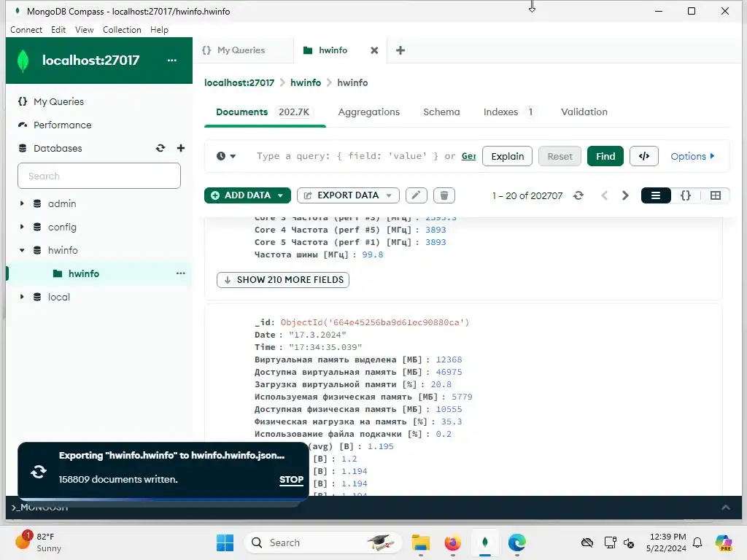Image resolution: width=747 pixels, height=560 pixels.
Task: Click the MongoDB leaf logo in sidebar
Action: [23, 61]
